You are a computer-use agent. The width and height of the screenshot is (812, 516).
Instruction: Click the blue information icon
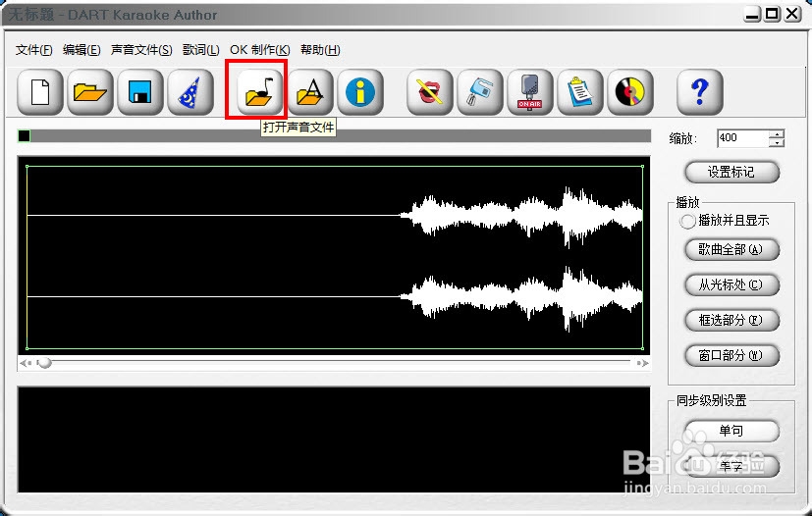point(360,91)
